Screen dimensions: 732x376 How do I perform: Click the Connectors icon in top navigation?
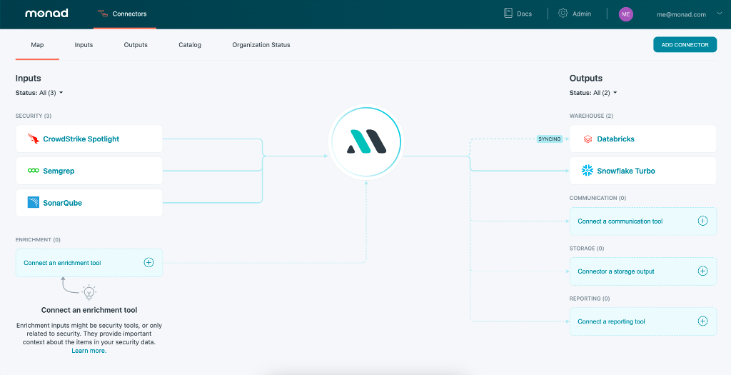103,14
